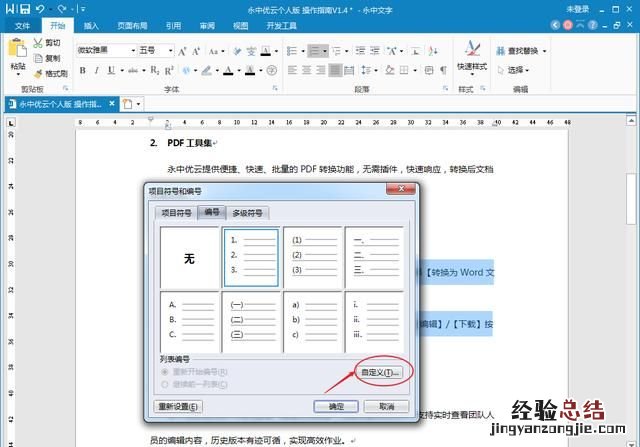The image size is (640, 447).
Task: Expand the Paste options arrow
Action: tap(18, 75)
